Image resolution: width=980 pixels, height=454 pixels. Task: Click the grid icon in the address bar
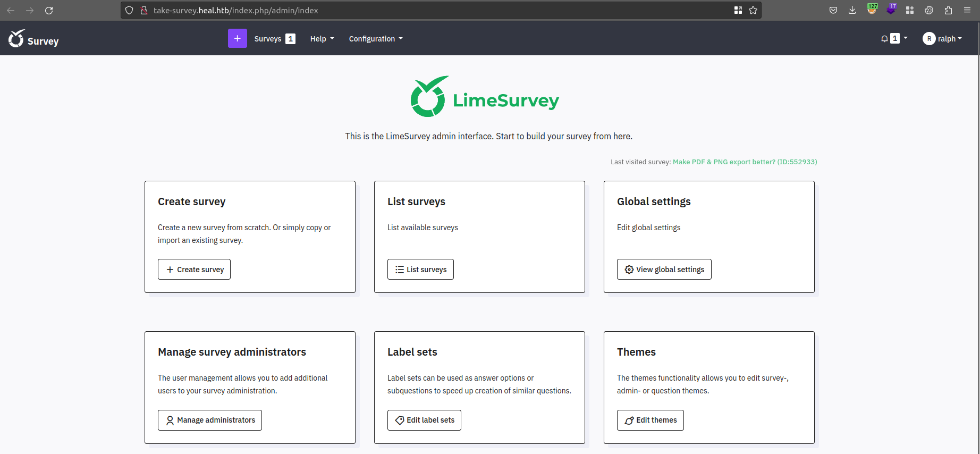(x=738, y=10)
